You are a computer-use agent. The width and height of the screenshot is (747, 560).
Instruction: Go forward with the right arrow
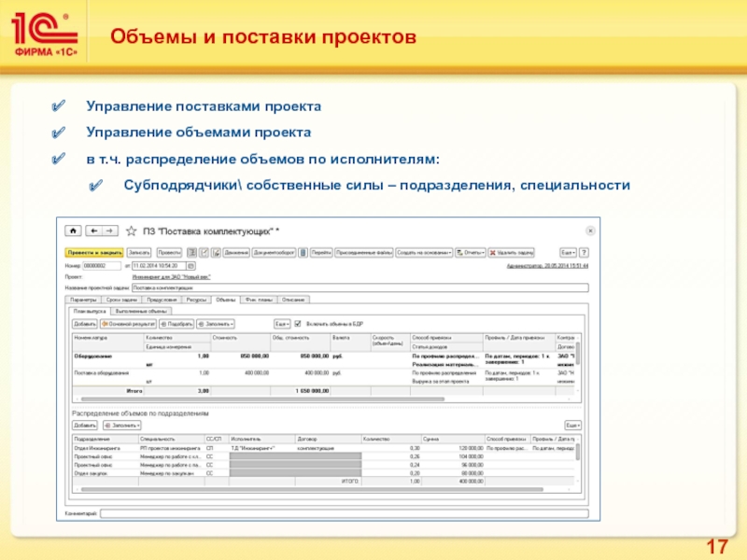tap(108, 231)
